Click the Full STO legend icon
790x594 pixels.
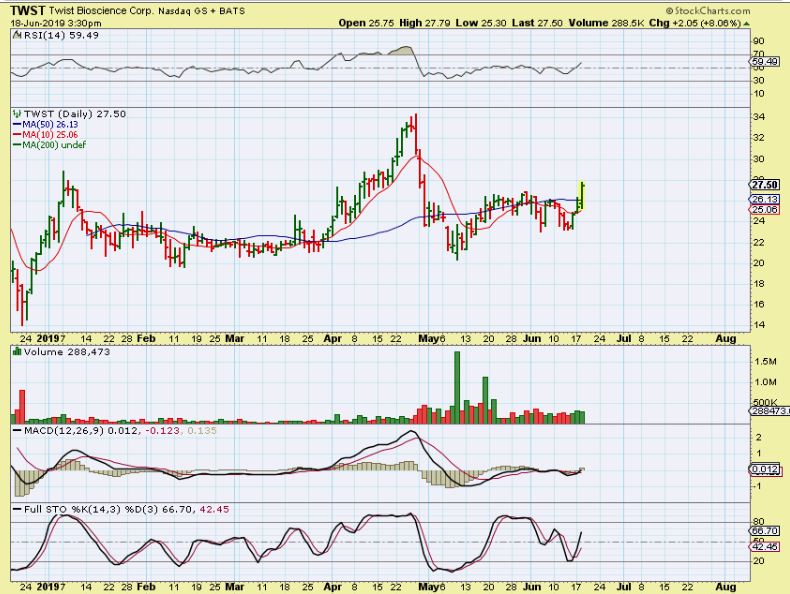tap(14, 509)
